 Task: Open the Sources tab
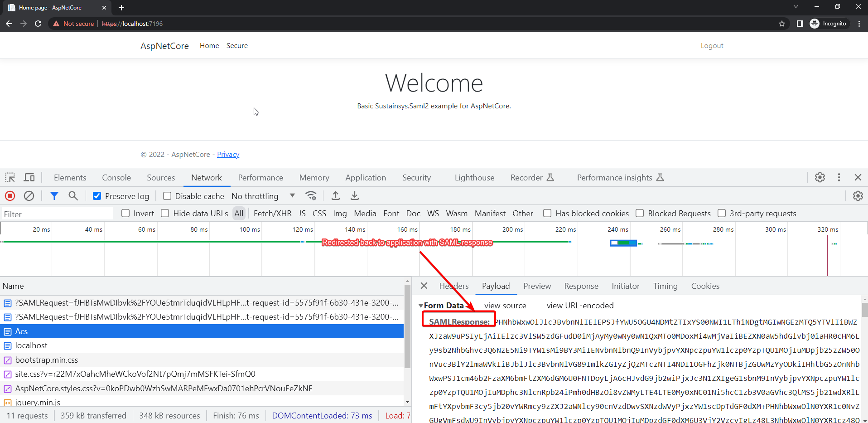pyautogui.click(x=161, y=178)
